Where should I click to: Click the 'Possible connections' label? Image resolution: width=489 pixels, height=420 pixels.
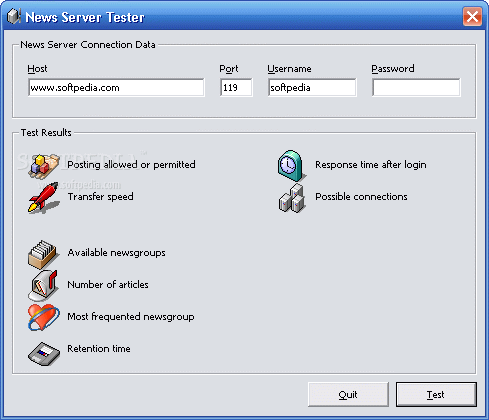361,197
